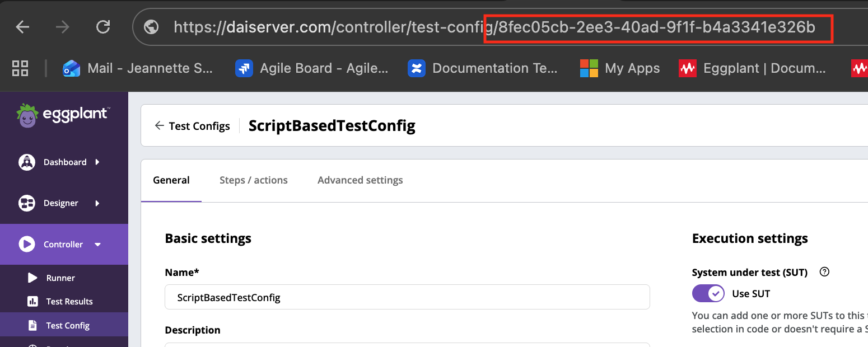Click the Runner play icon
Image resolution: width=868 pixels, height=347 pixels.
click(x=32, y=278)
